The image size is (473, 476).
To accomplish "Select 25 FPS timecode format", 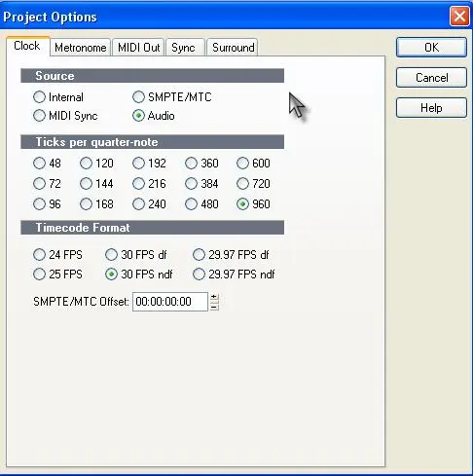I will pos(39,275).
